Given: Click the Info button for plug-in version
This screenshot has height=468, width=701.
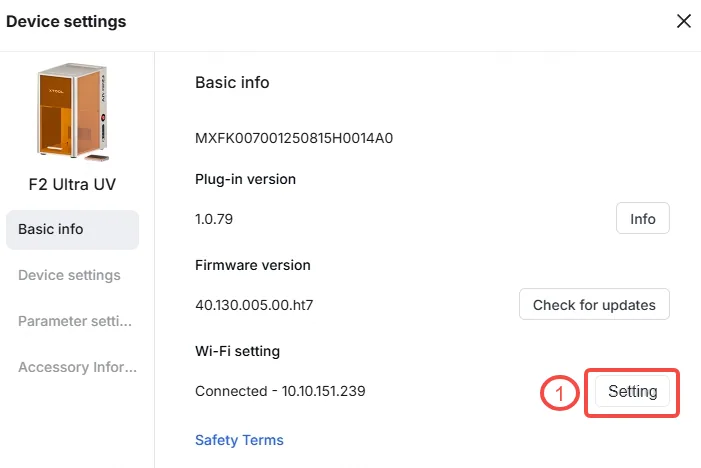Looking at the screenshot, I should coord(642,219).
